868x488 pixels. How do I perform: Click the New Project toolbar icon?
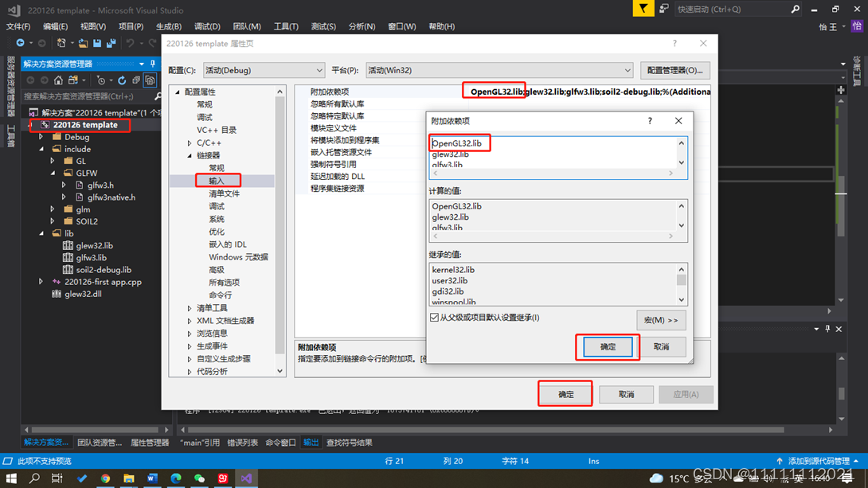tap(61, 43)
